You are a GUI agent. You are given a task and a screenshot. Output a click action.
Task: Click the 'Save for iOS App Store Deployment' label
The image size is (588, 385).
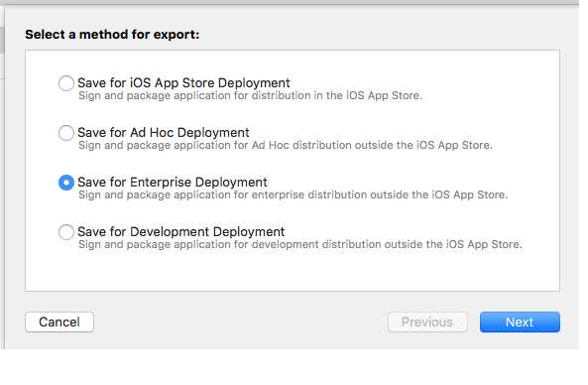[x=183, y=83]
